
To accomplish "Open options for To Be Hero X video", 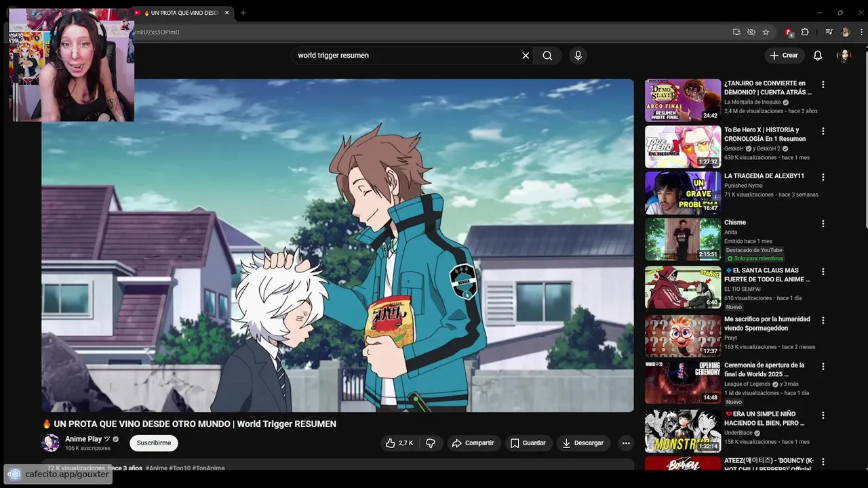I will tap(823, 131).
